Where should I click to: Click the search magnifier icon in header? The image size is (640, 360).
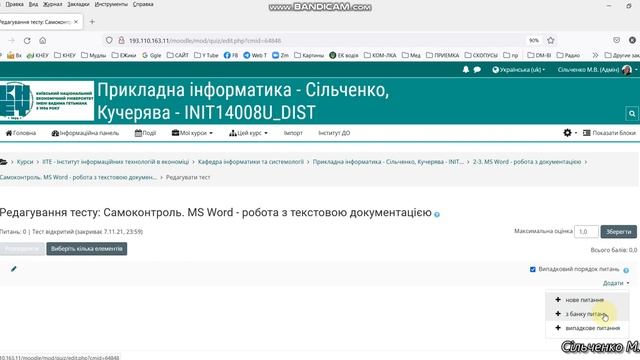coord(632,113)
